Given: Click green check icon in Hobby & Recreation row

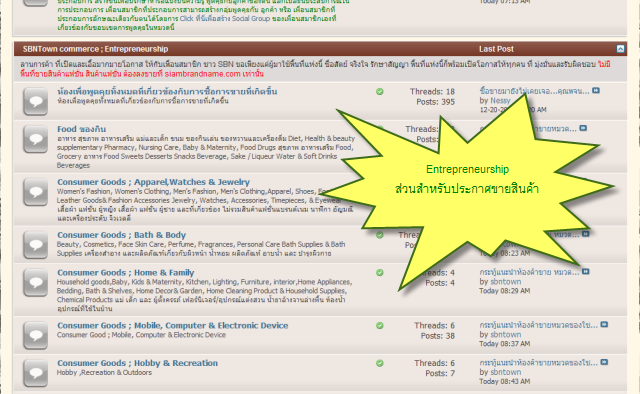Looking at the screenshot, I should tap(380, 363).
